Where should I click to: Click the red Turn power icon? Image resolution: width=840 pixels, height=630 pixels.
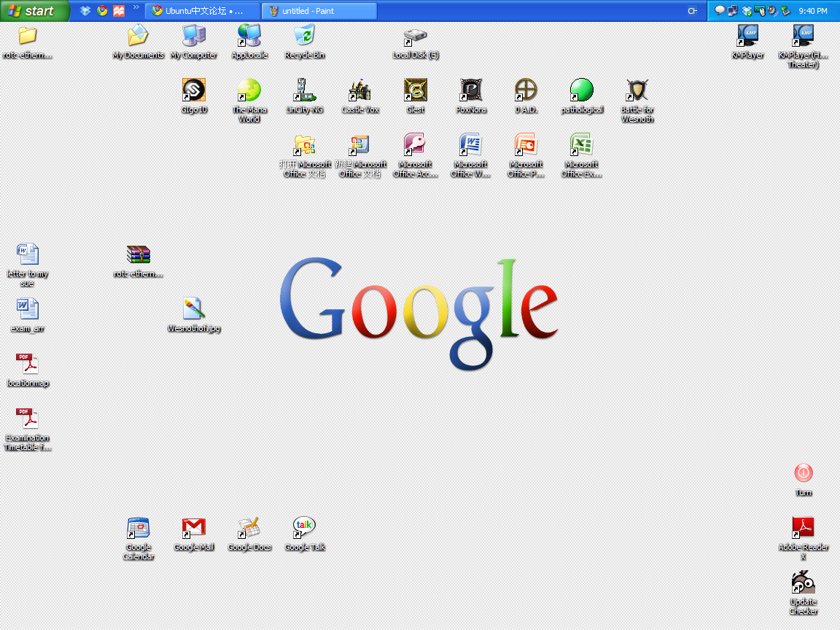[803, 473]
